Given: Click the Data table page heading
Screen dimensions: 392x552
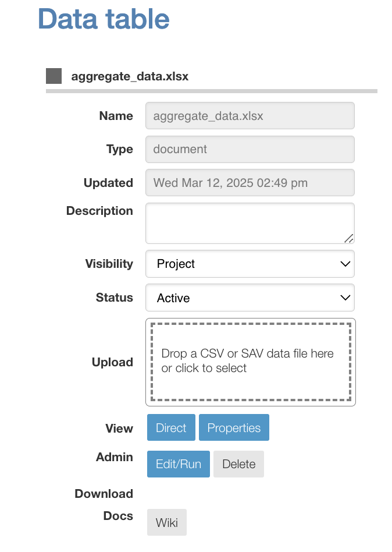Looking at the screenshot, I should (104, 19).
